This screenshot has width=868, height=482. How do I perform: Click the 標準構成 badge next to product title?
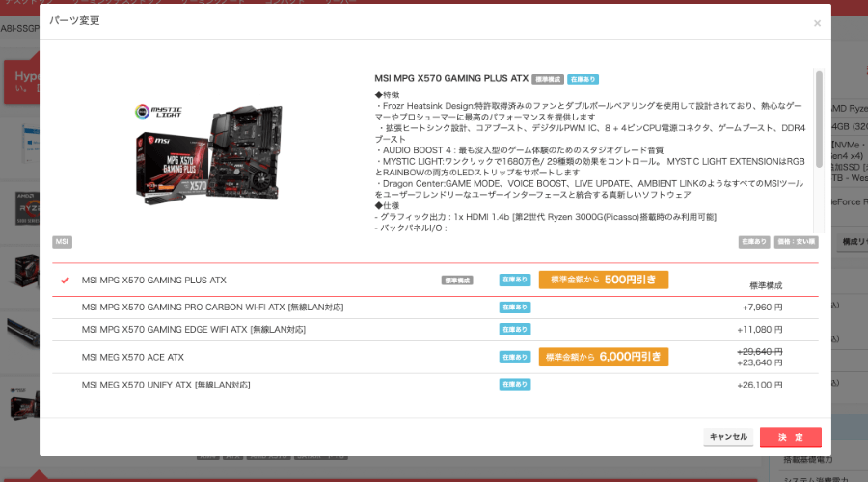[x=548, y=80]
